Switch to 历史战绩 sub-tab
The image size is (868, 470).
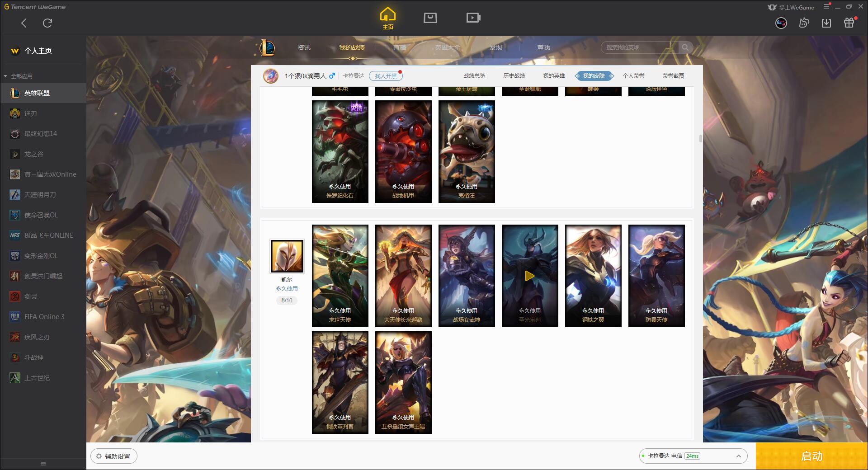(514, 76)
